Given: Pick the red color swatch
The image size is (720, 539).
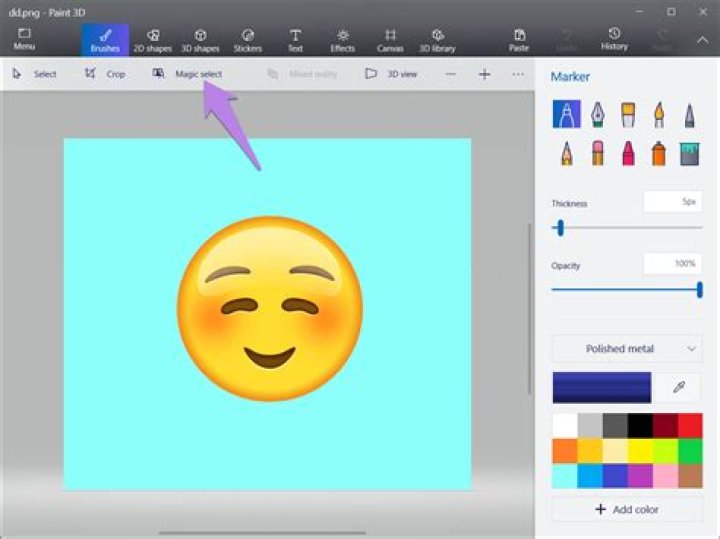Looking at the screenshot, I should point(690,425).
